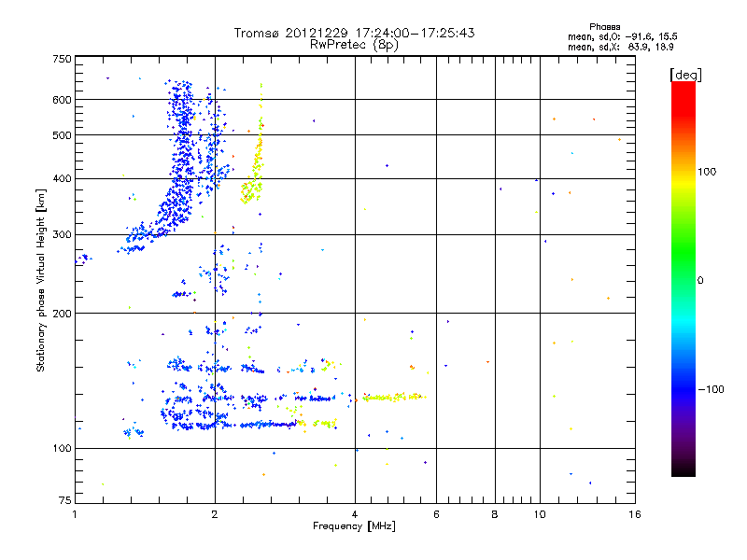The width and height of the screenshot is (747, 560).
Task: Click the "mean, sd,X: 83.9, 18.9" line
Action: pyautogui.click(x=620, y=47)
